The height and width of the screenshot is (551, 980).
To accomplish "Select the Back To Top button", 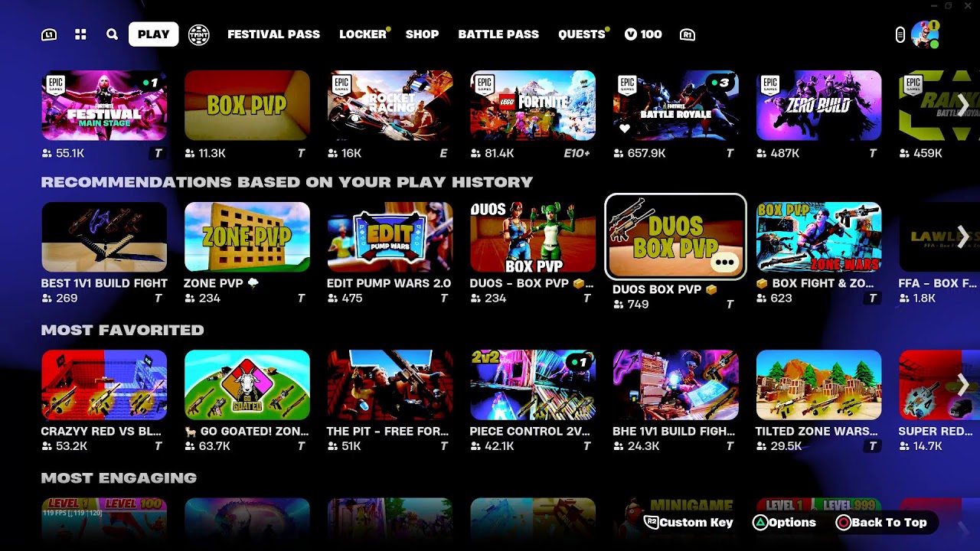I will 881,523.
